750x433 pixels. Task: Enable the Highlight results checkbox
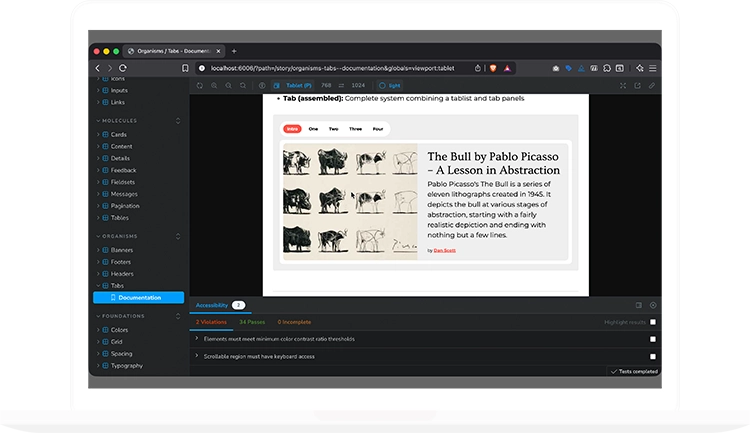[653, 322]
